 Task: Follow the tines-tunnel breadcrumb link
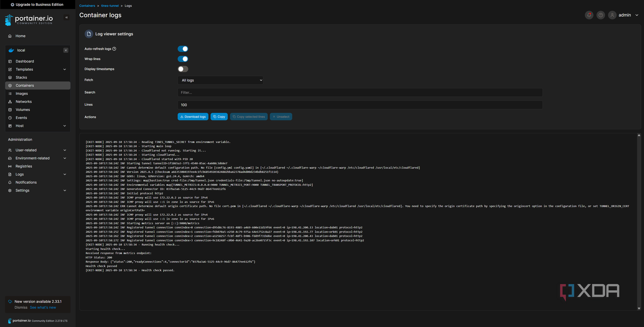coord(110,6)
